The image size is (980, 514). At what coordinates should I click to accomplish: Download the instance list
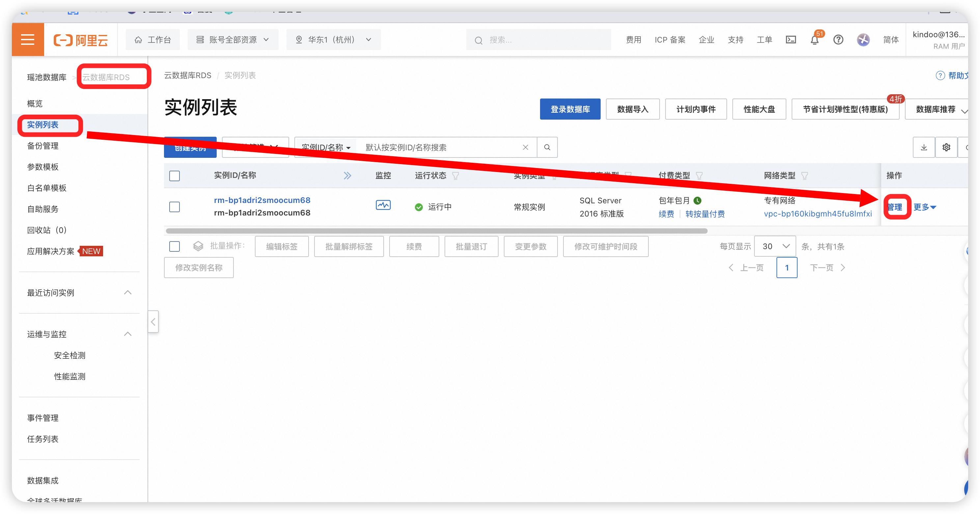[x=924, y=147]
